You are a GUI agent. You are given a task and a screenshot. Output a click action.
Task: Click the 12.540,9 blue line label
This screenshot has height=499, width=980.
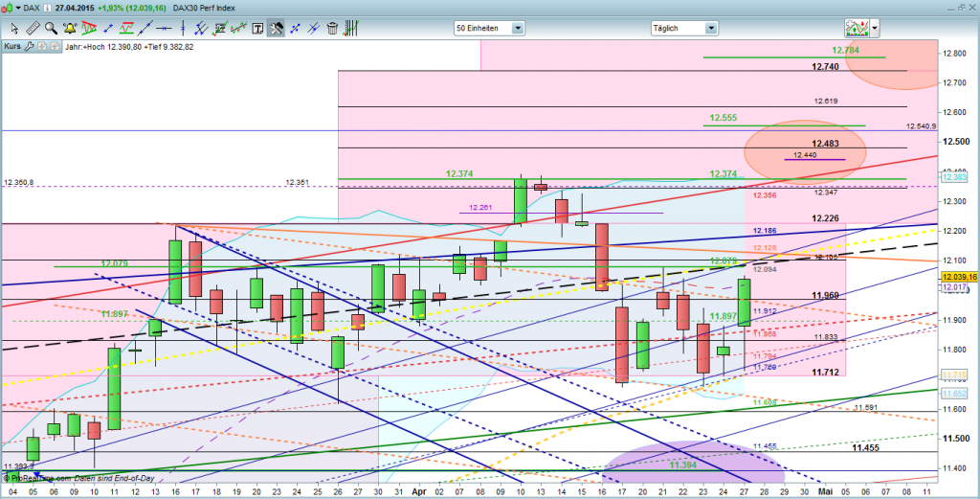click(x=921, y=126)
